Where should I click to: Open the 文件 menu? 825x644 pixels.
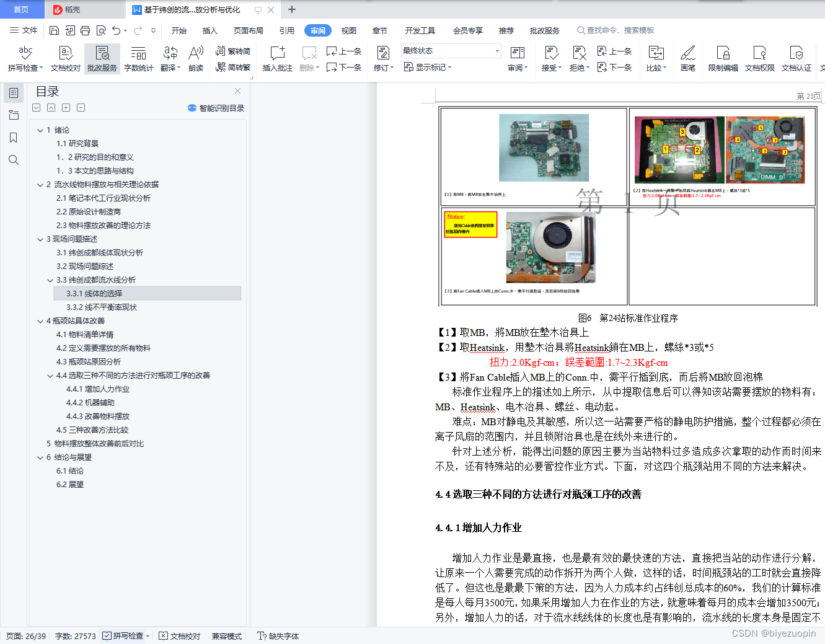[24, 30]
